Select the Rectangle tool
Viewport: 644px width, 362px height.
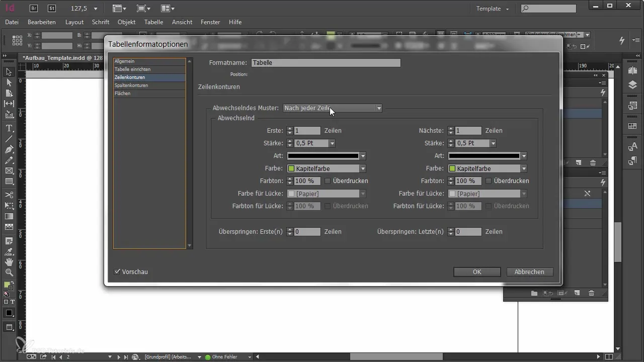[x=9, y=182]
